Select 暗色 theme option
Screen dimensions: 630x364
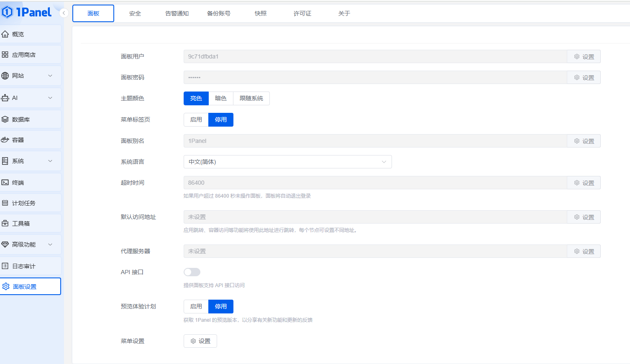tap(220, 99)
